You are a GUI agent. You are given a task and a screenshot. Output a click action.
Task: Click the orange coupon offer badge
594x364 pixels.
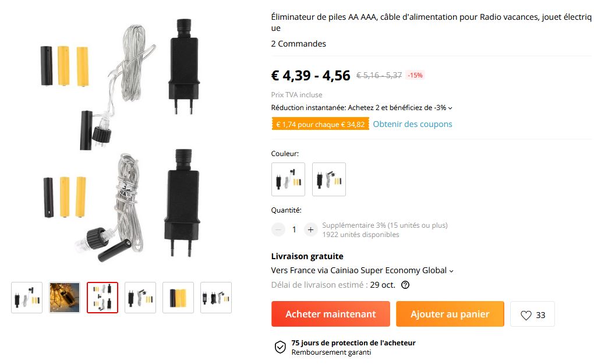tap(320, 124)
